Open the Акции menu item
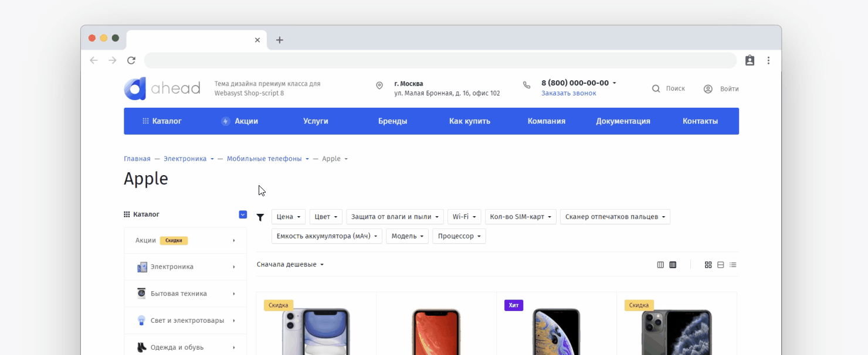Screen dimensions: 868x355 coord(240,121)
